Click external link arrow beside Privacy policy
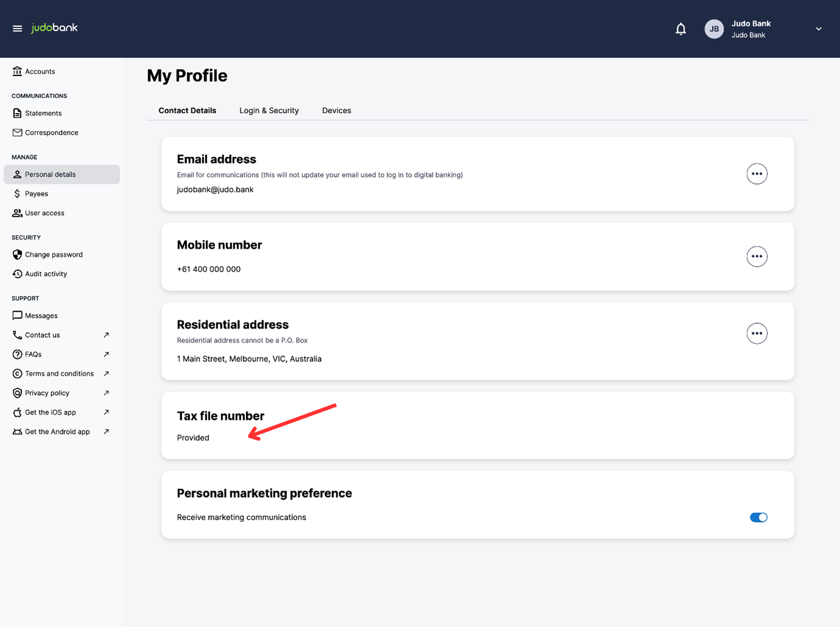The image size is (840, 627). [x=107, y=393]
